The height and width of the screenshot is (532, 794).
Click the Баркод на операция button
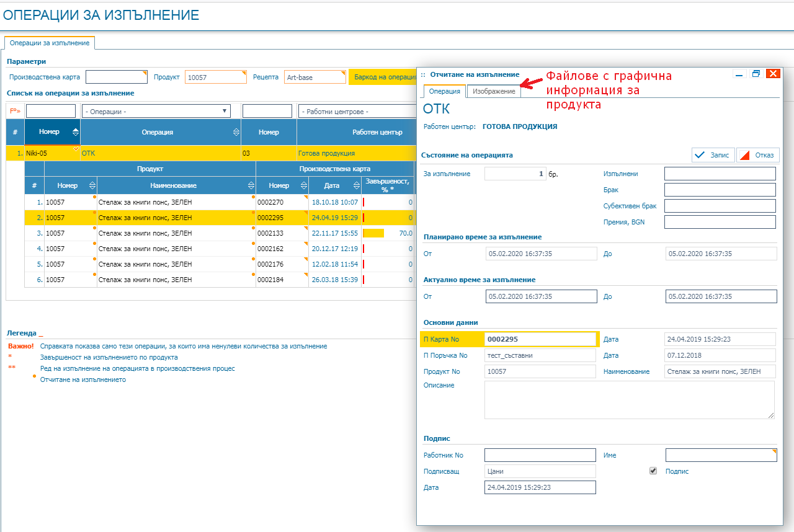pos(383,77)
